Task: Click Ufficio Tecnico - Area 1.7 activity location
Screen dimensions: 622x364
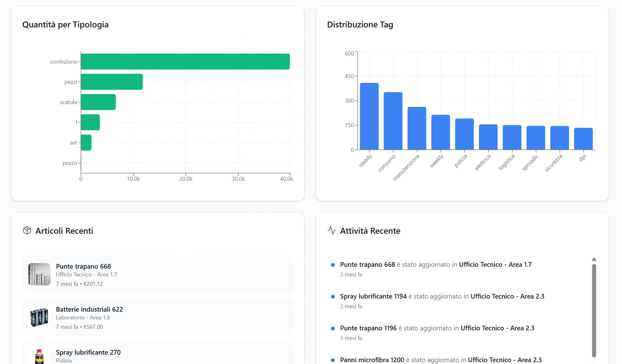Action: (495, 264)
